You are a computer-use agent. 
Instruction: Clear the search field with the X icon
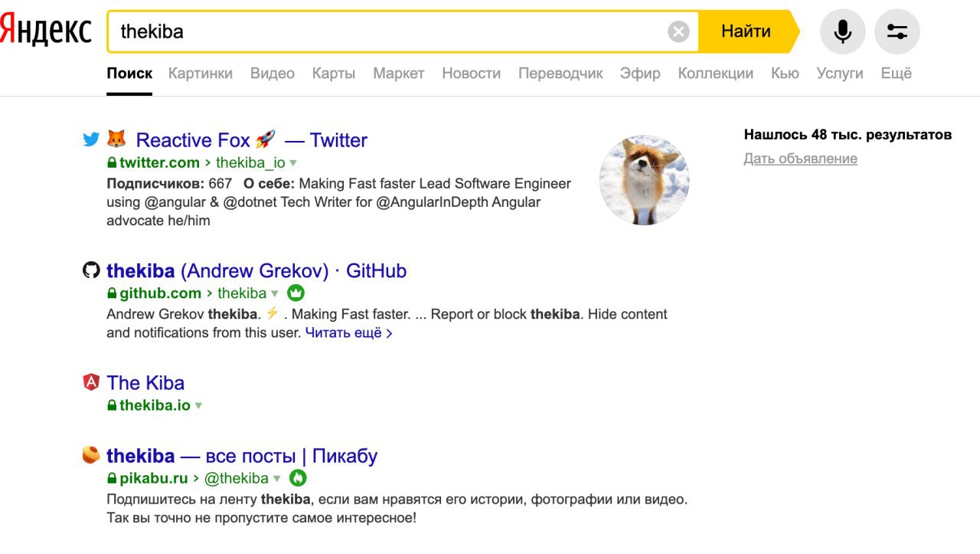click(x=678, y=31)
